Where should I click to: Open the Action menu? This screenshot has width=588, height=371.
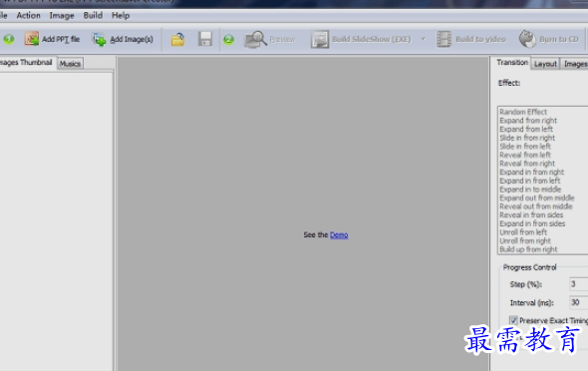click(x=29, y=15)
